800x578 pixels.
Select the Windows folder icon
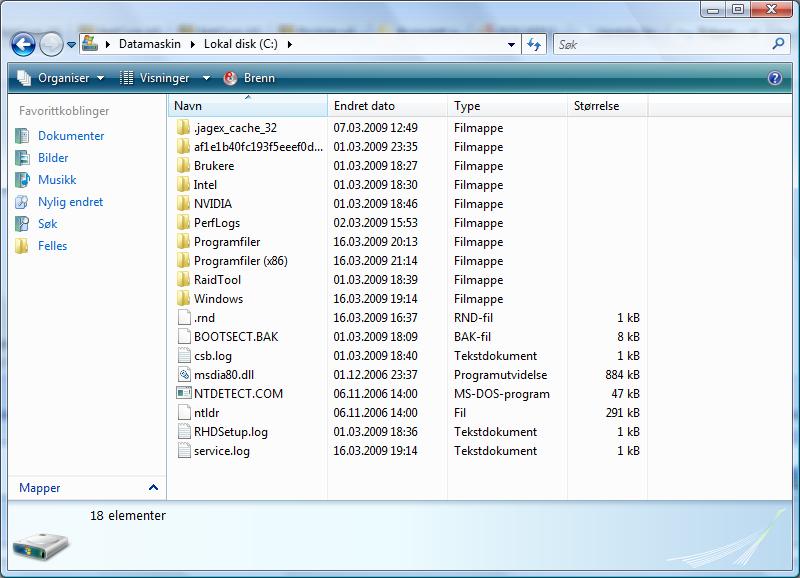pos(184,298)
